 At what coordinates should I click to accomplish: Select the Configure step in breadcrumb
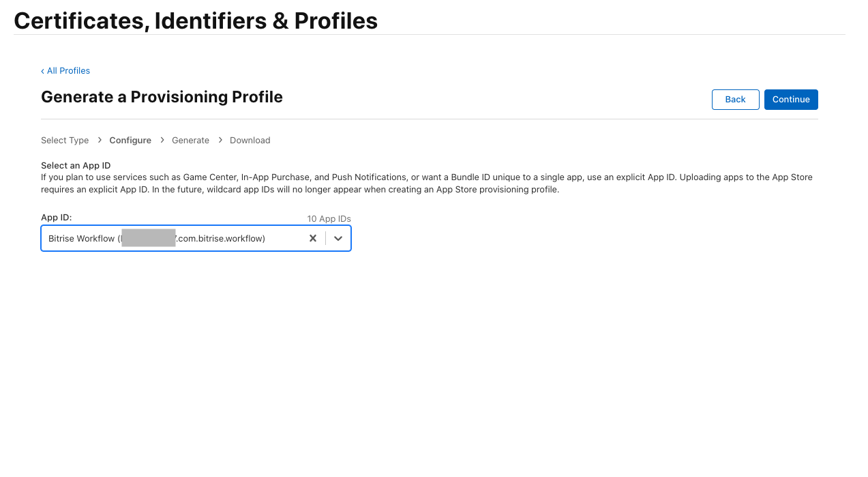click(130, 141)
